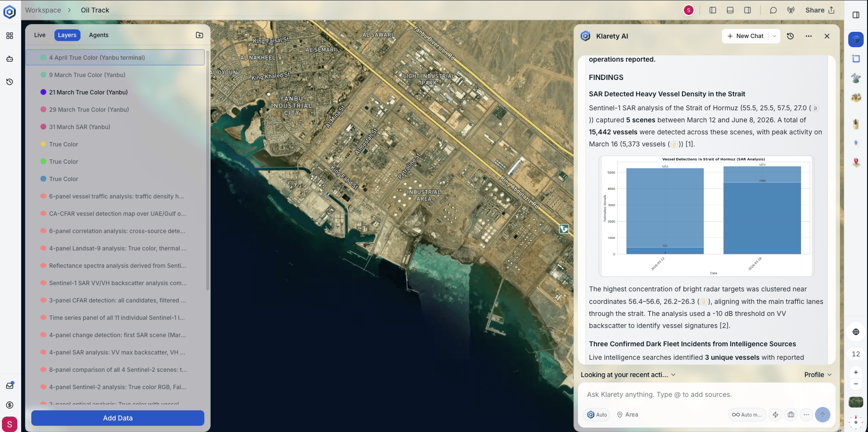The height and width of the screenshot is (432, 868).
Task: Click the New Chat button
Action: point(745,36)
